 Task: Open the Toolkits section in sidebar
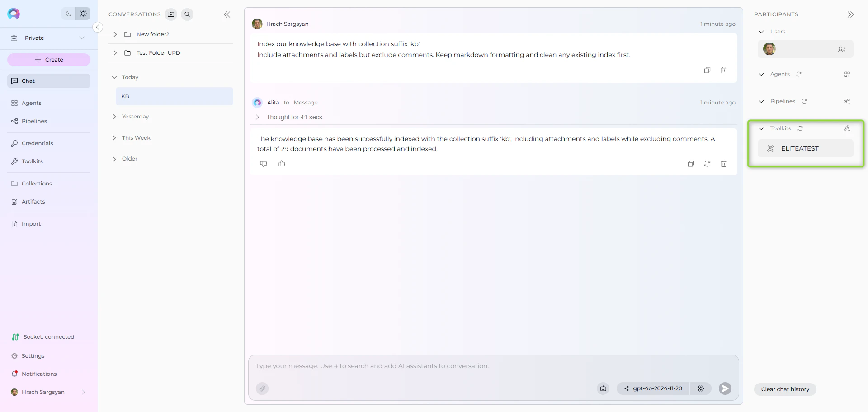point(31,161)
